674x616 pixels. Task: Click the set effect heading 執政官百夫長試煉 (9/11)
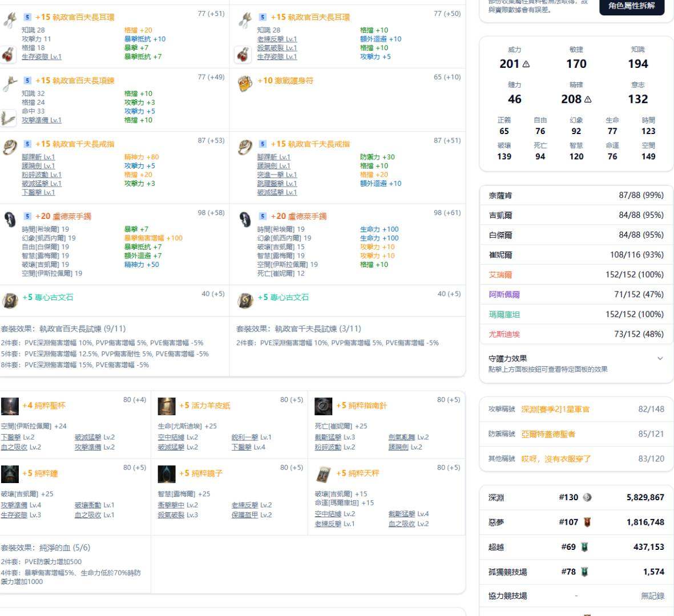click(x=63, y=329)
